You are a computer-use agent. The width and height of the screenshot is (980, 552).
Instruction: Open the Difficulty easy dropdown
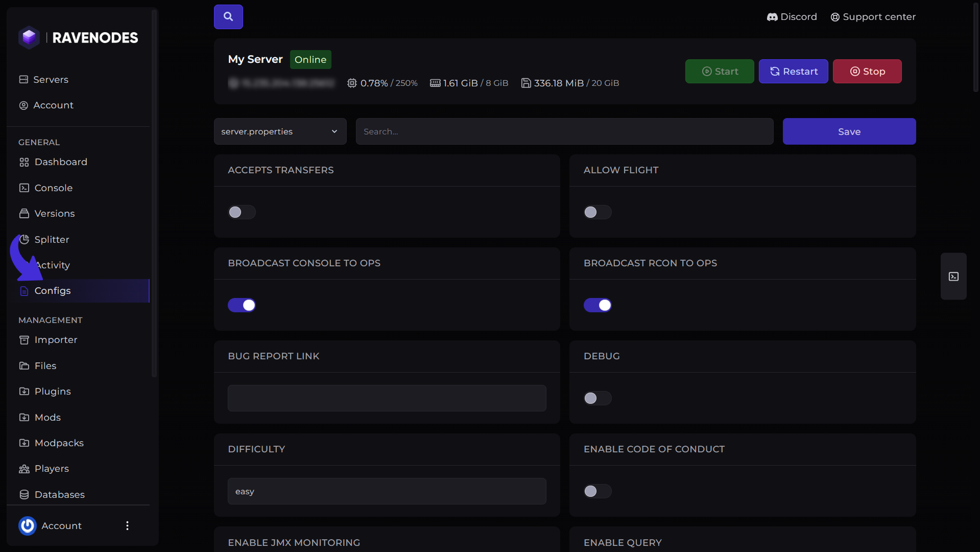pyautogui.click(x=387, y=491)
